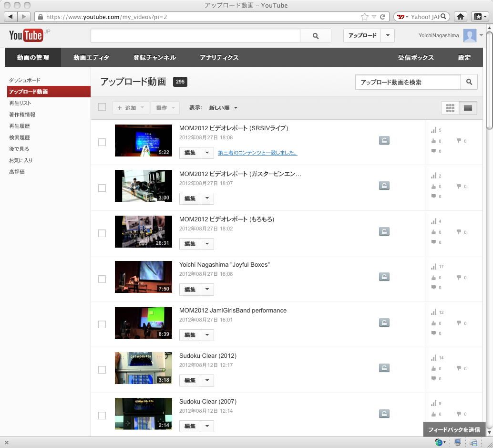Image resolution: width=493 pixels, height=448 pixels.
Task: Open ダッシュボード in the sidebar
Action: pos(24,80)
